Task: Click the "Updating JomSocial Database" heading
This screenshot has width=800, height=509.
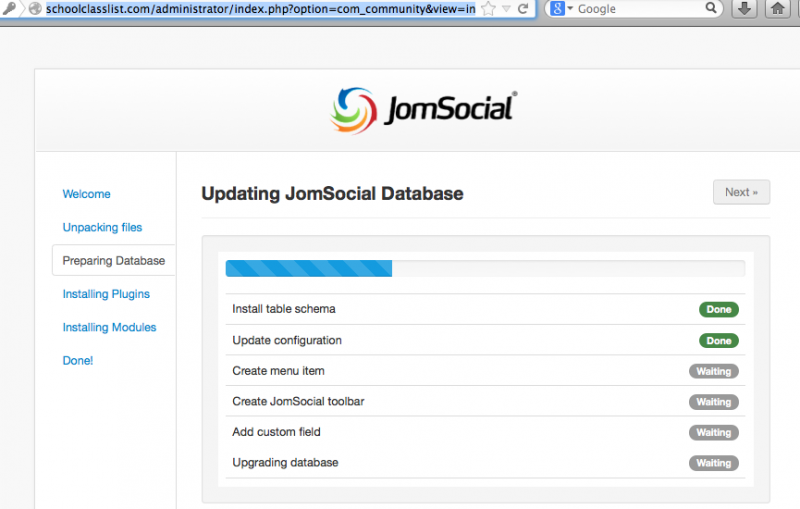Action: (332, 194)
